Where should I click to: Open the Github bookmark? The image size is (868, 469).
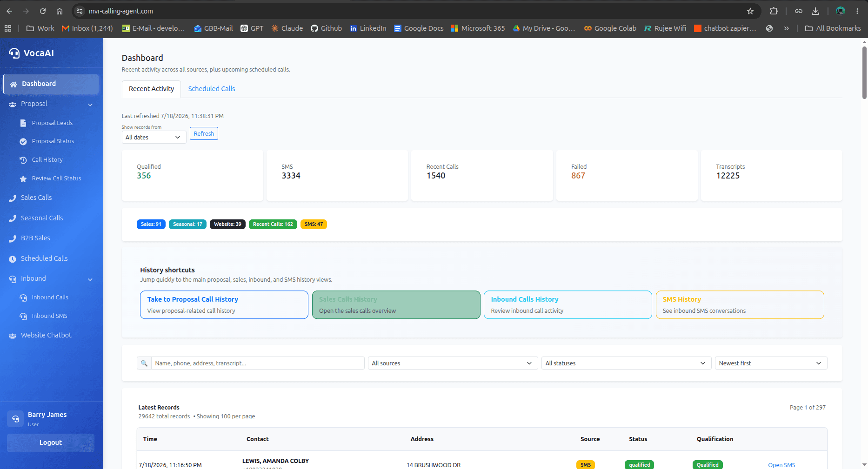(326, 28)
